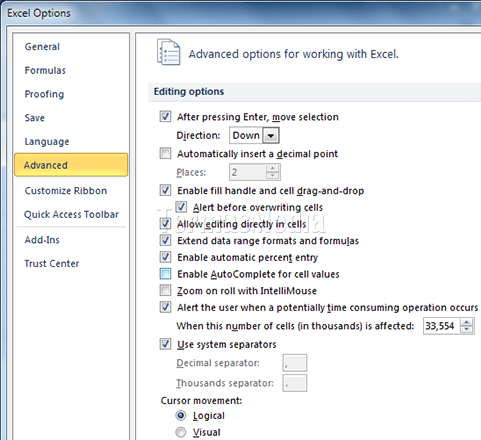Open the Trust Center category
The height and width of the screenshot is (440, 481).
[x=52, y=263]
